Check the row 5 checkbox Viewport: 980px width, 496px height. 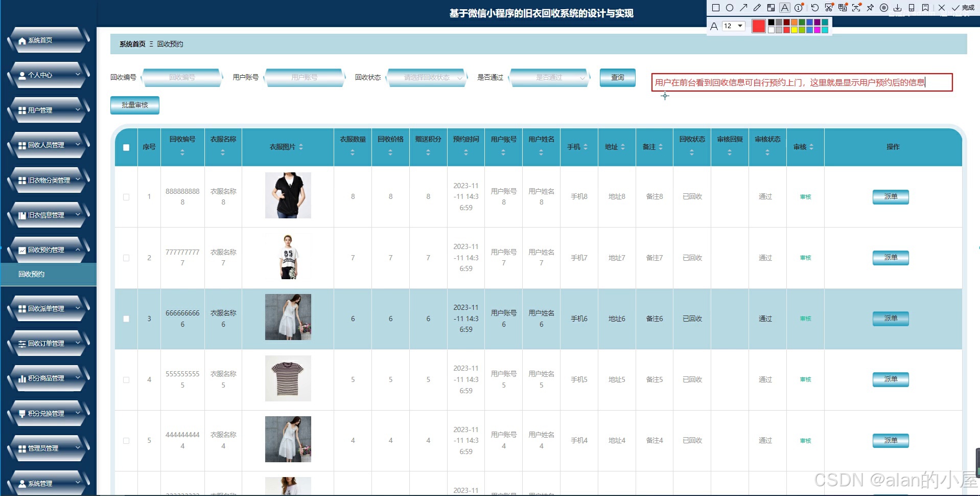pos(126,441)
